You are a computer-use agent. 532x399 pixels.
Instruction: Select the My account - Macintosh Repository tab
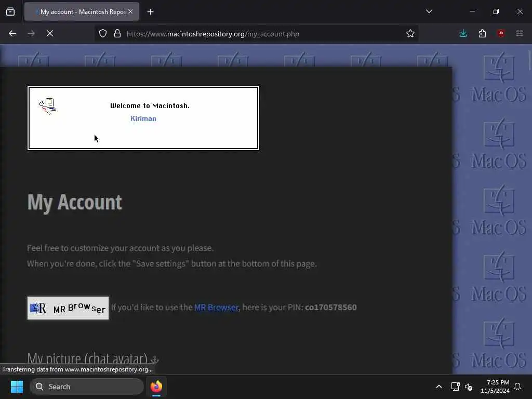pos(82,12)
